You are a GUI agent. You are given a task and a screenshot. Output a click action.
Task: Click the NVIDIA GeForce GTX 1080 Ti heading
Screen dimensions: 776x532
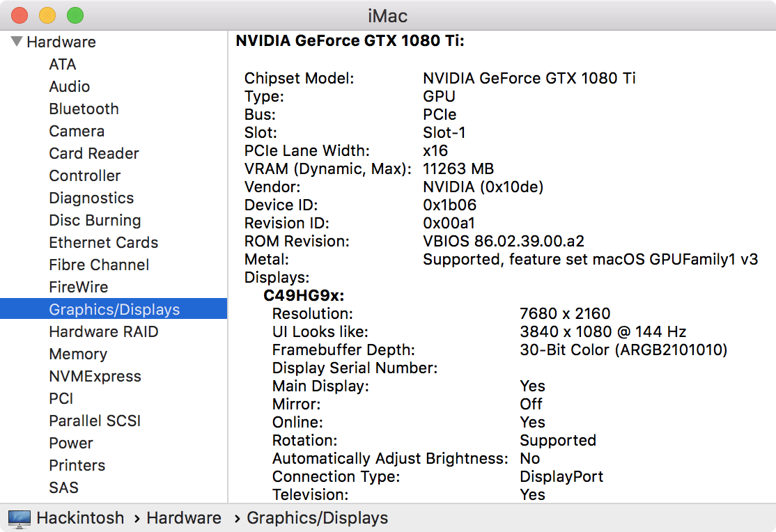coord(350,40)
